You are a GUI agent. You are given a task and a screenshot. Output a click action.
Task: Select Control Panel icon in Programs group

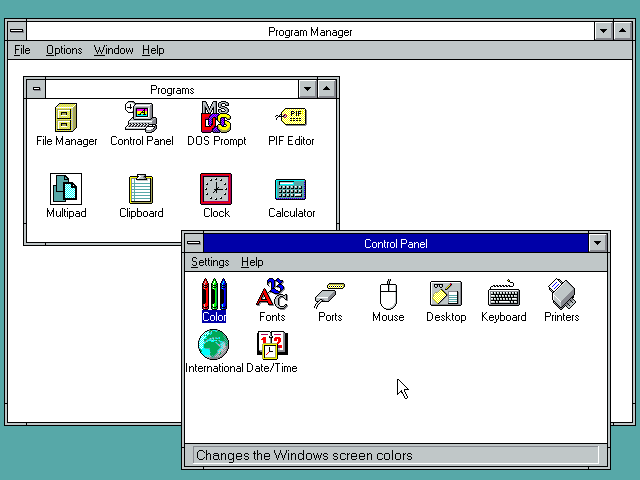pyautogui.click(x=141, y=117)
